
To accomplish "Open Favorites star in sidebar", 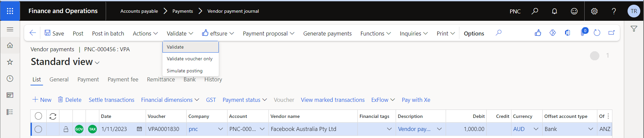I will [x=10, y=62].
